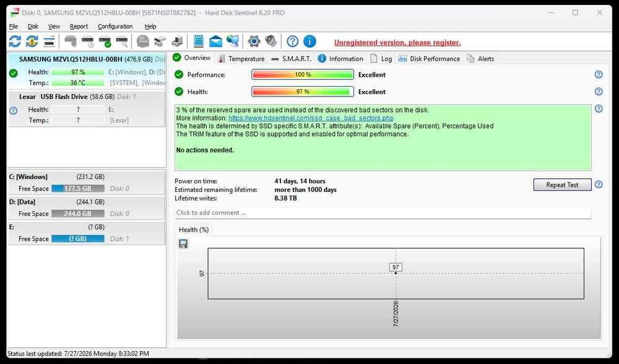Screen dimensions: 619x364
Task: Switch to the Information tab
Action: (340, 58)
